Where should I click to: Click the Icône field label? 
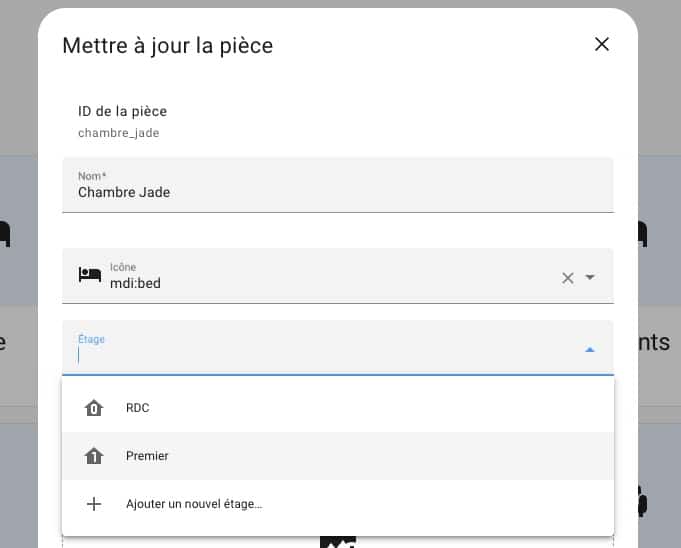point(123,267)
